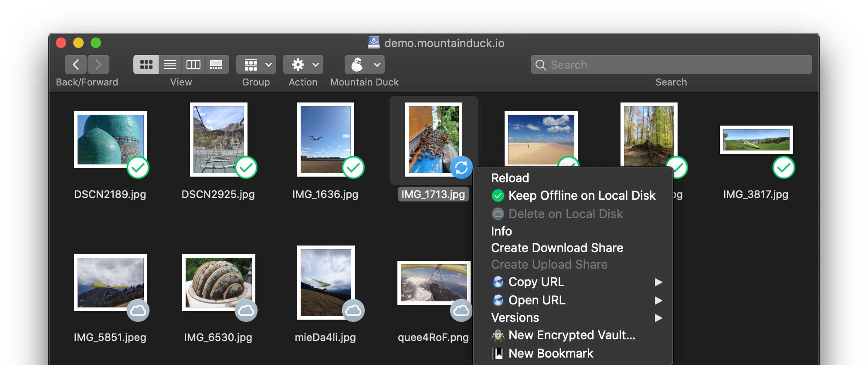Image resolution: width=868 pixels, height=365 pixels.
Task: Open the Mountain Duck toolbar dropdown
Action: (x=364, y=65)
